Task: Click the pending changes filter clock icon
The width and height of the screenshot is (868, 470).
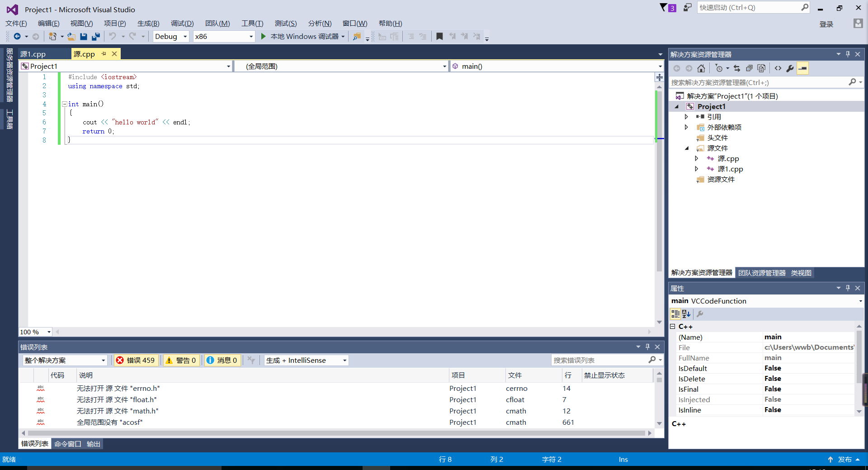Action: (x=719, y=68)
